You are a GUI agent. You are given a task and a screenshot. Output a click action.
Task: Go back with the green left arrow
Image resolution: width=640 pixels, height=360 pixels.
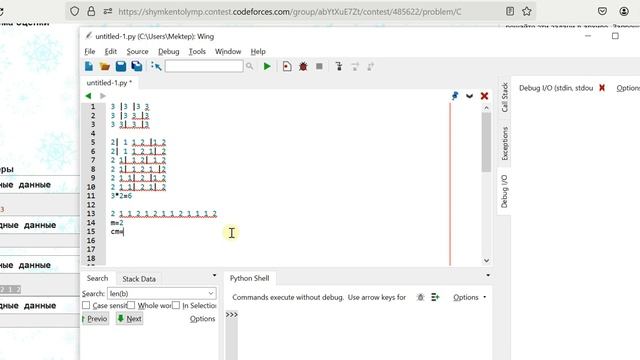pyautogui.click(x=88, y=96)
